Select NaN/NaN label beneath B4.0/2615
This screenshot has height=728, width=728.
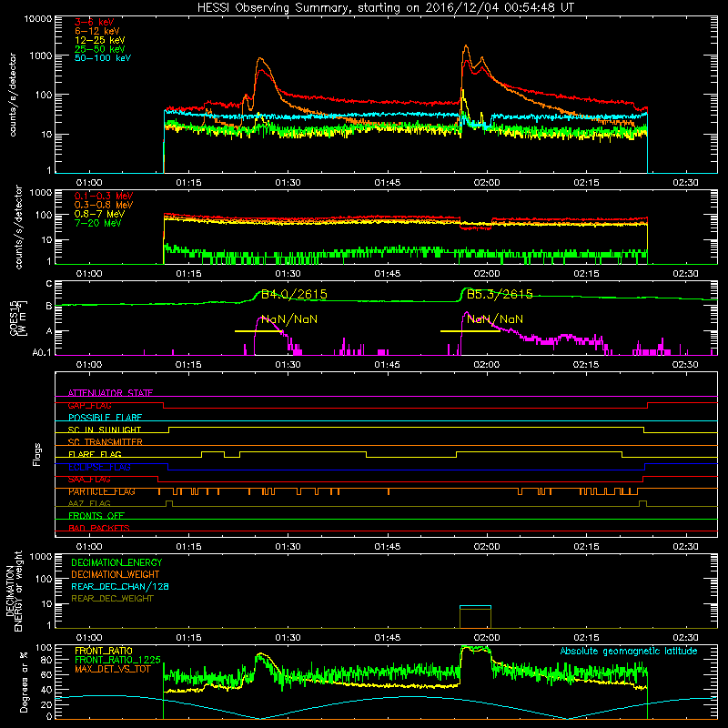pyautogui.click(x=289, y=319)
